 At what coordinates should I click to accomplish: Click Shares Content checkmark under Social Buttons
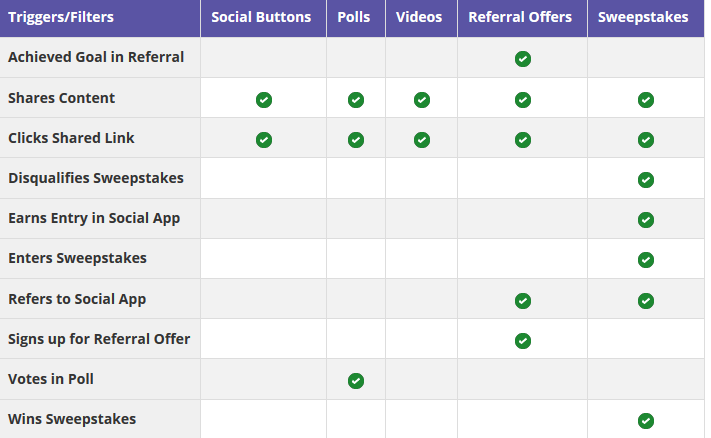click(263, 99)
